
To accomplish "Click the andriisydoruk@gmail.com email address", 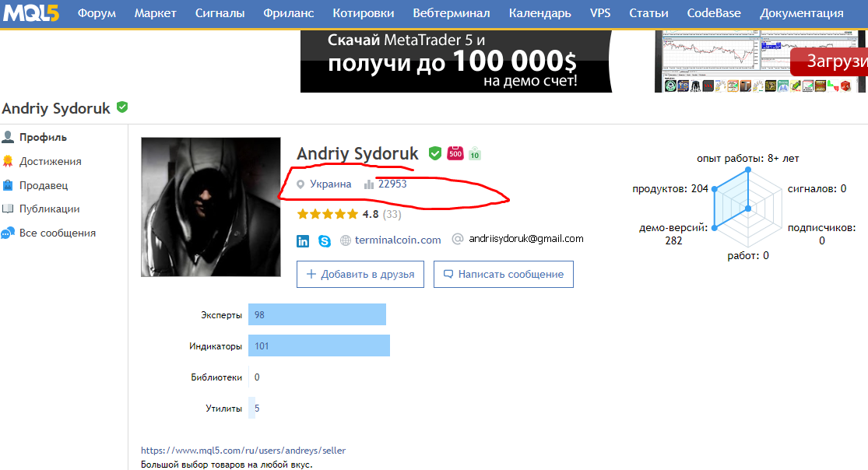I will (x=526, y=239).
